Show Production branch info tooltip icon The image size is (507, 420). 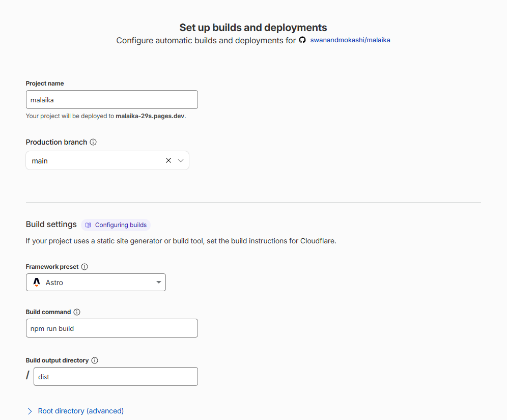pos(93,142)
